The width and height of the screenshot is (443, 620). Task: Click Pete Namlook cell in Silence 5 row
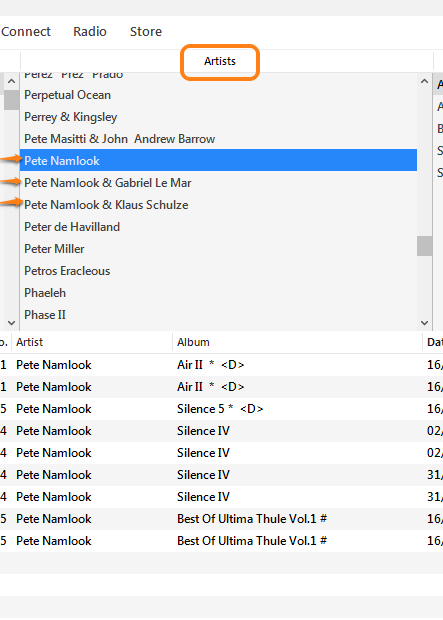click(92, 409)
